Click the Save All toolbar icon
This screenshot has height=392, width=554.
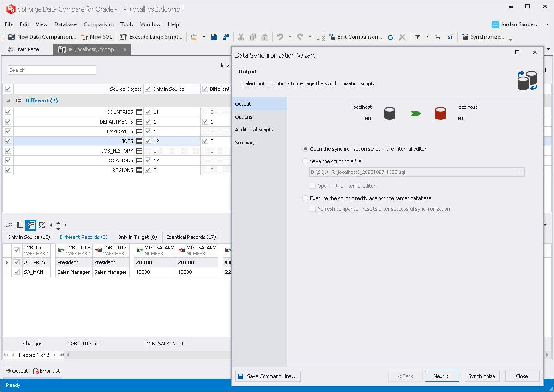226,37
